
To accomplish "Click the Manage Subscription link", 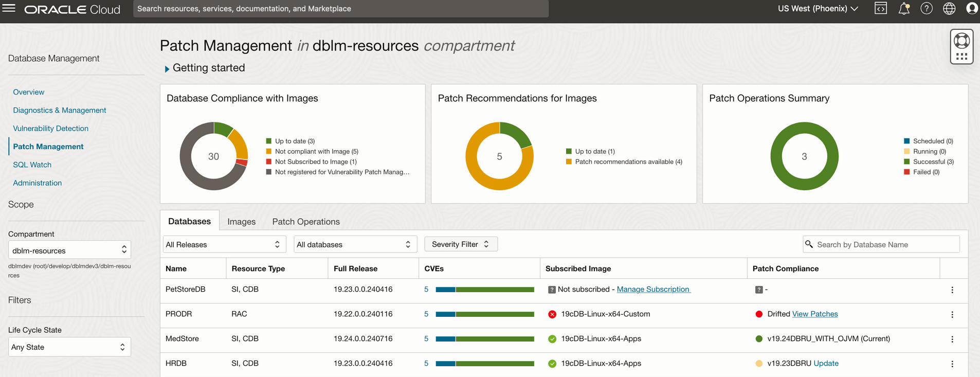I will click(653, 290).
